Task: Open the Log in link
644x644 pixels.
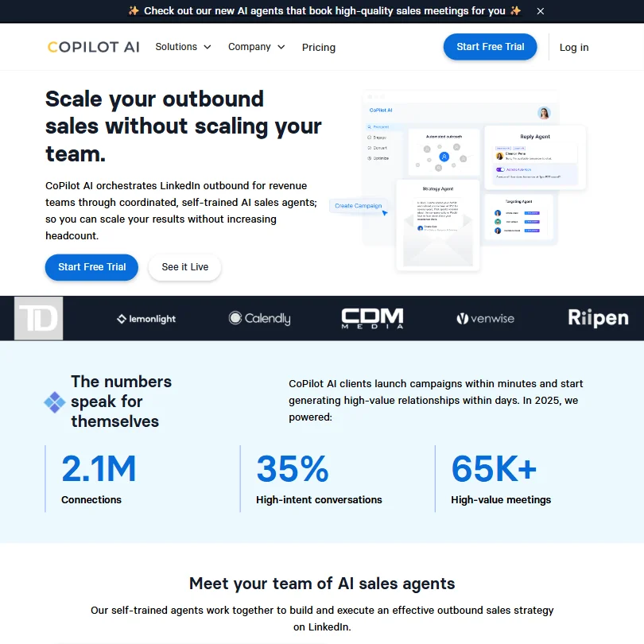Action: 574,47
